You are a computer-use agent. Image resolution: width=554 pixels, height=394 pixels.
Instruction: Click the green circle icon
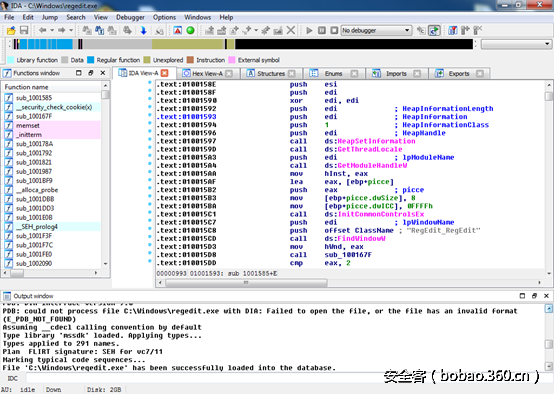(190, 30)
